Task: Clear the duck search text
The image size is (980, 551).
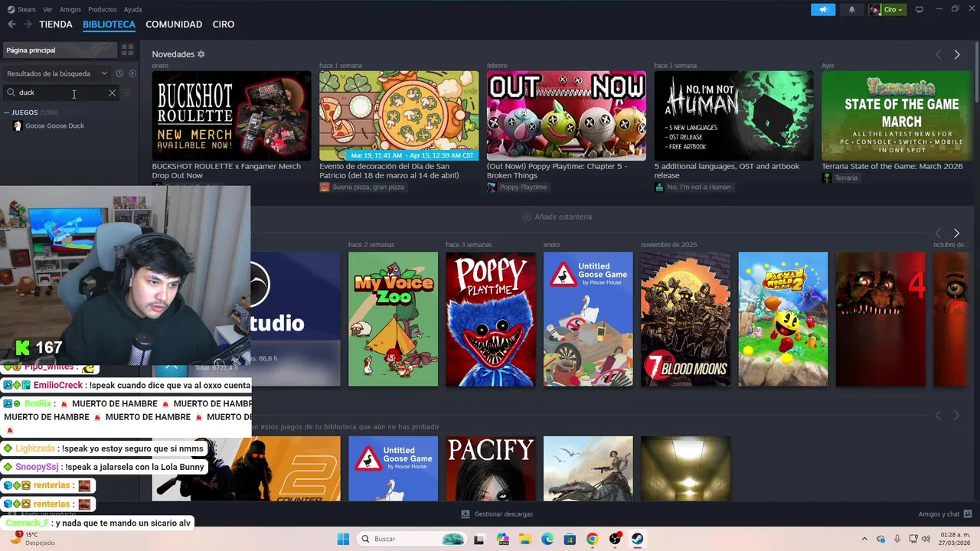Action: (112, 93)
